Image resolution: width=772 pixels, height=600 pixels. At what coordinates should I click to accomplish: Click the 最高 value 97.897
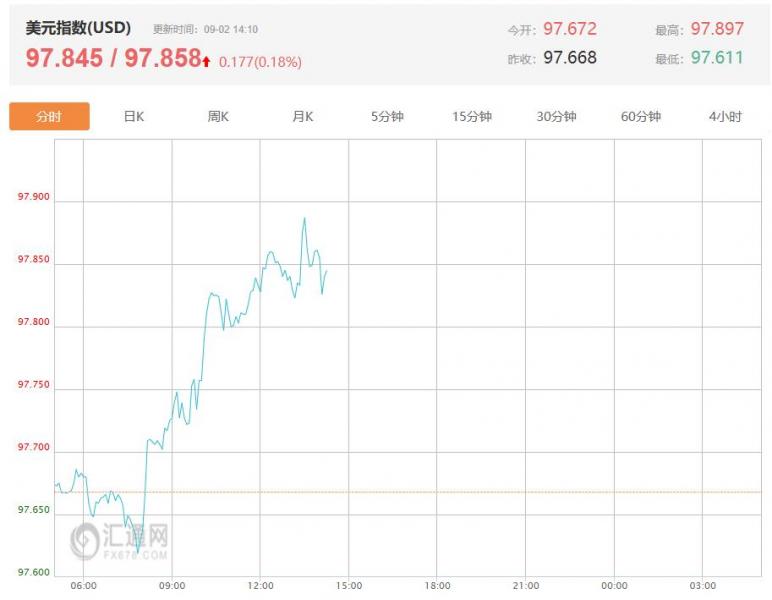(x=717, y=29)
